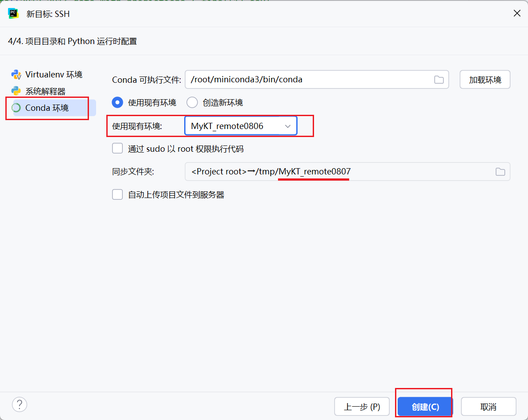Screen dimensions: 528x420
Task: Click the 加载环境 button
Action: 485,80
